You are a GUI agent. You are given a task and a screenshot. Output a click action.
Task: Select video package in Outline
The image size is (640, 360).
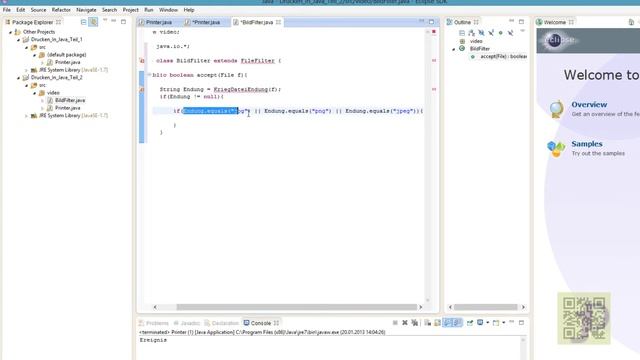click(x=476, y=41)
